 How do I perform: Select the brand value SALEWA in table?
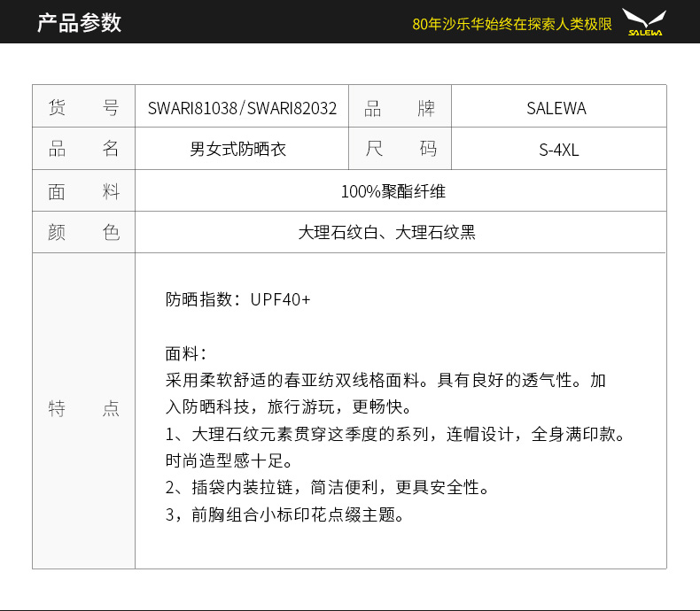[556, 108]
